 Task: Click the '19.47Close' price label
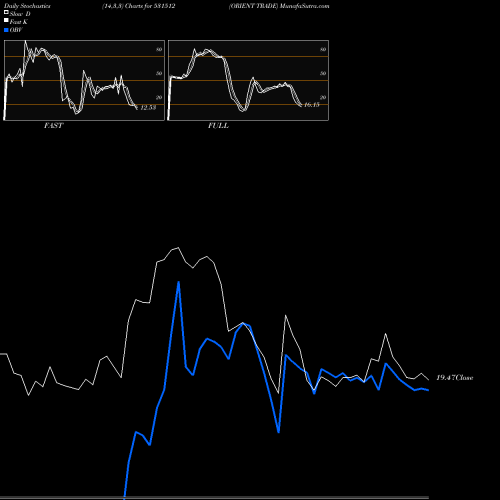455,378
